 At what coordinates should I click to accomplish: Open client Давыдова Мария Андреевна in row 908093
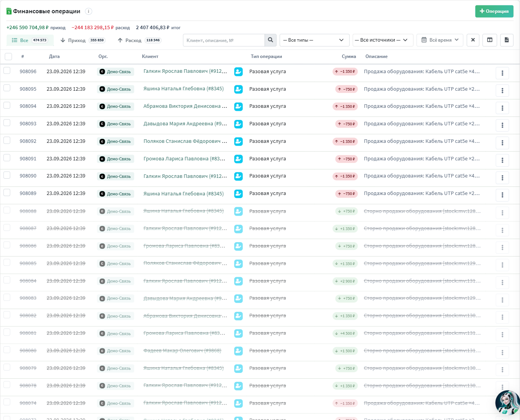pyautogui.click(x=185, y=124)
